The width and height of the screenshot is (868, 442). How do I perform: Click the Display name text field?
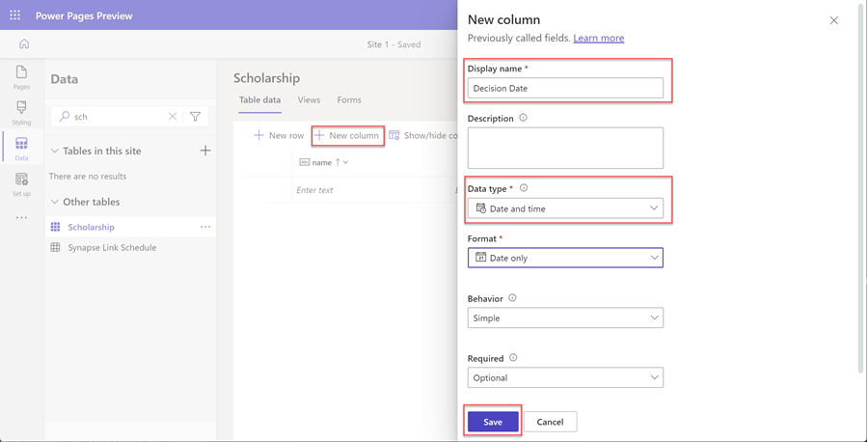[565, 88]
